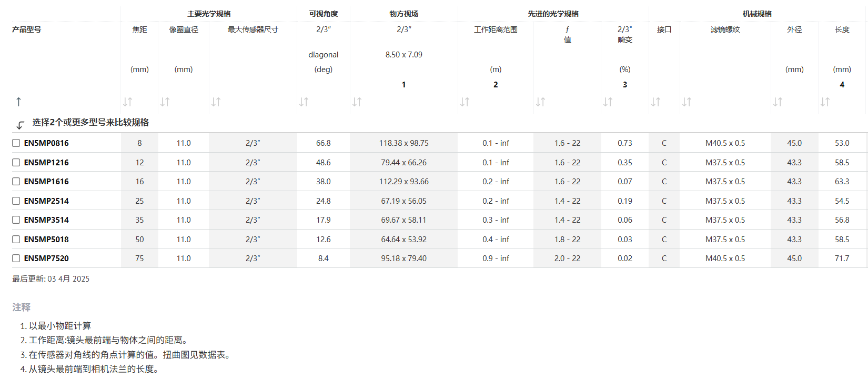
Task: Open the EN5MP7520 product link
Action: point(46,258)
